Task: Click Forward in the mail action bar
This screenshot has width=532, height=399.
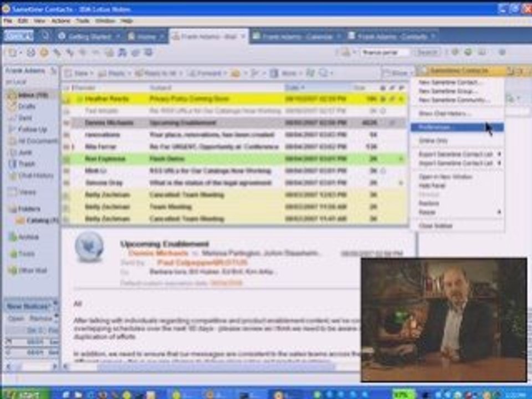Action: [206, 73]
